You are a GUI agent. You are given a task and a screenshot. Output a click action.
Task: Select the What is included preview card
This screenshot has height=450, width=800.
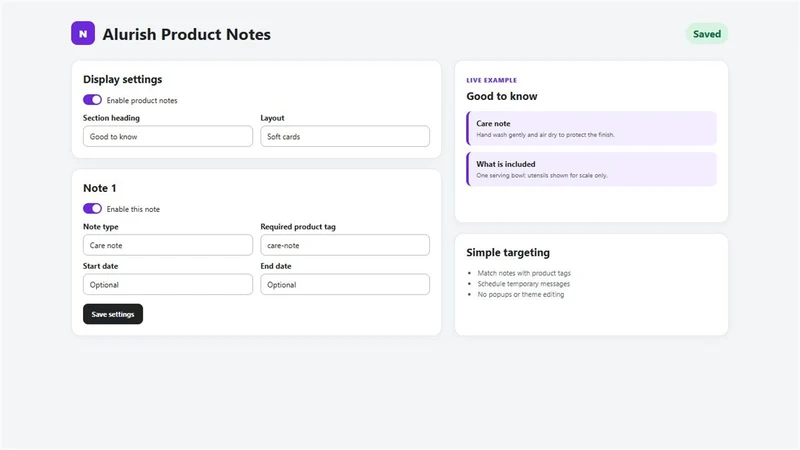(x=591, y=169)
